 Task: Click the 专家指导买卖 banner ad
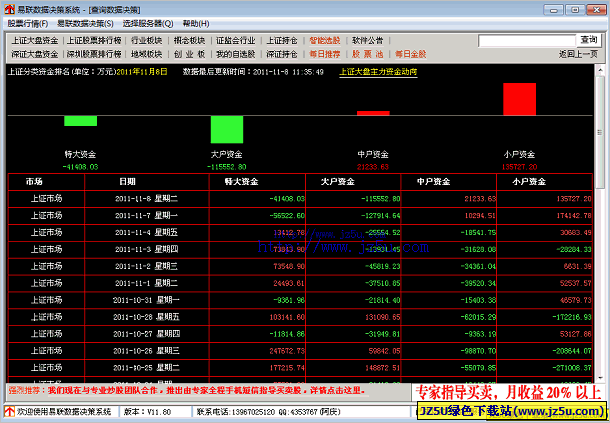(508, 393)
